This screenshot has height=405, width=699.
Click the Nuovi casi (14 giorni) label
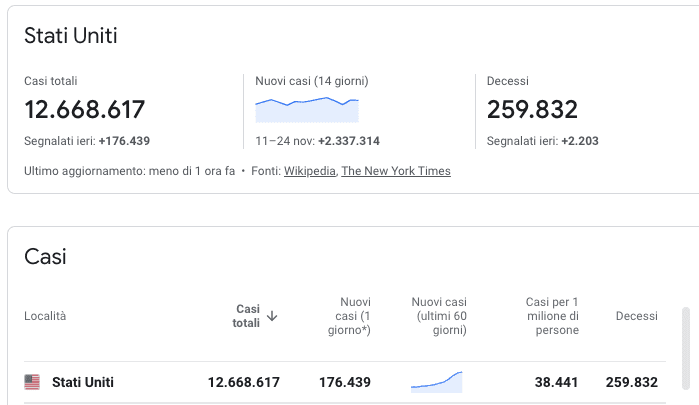[312, 81]
